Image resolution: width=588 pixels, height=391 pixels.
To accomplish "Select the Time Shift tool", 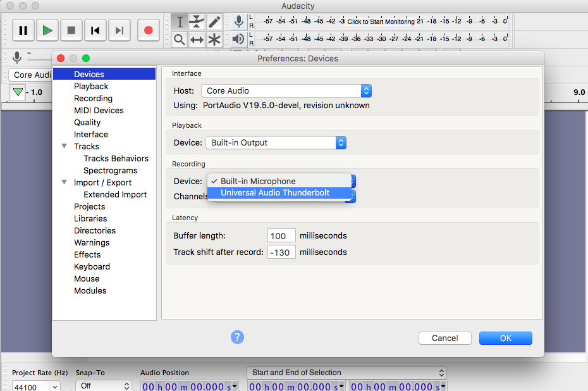I will [x=197, y=40].
